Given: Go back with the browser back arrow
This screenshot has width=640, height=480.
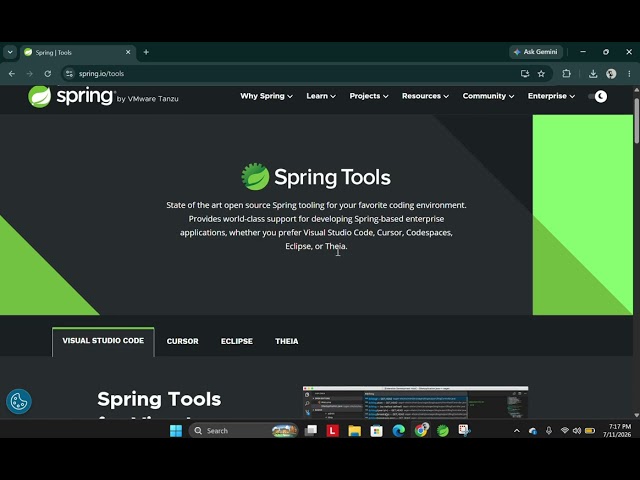Looking at the screenshot, I should coord(12,74).
